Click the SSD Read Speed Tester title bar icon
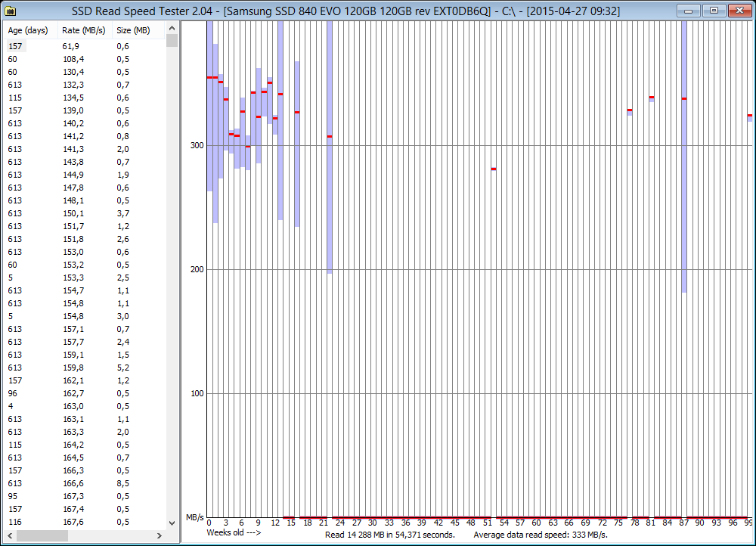 (x=10, y=11)
